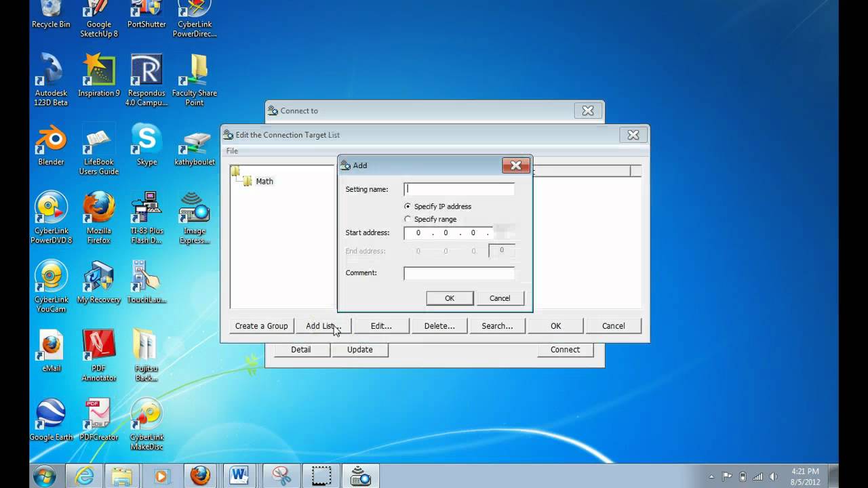Click the Search... button
The width and height of the screenshot is (868, 488).
click(x=497, y=326)
